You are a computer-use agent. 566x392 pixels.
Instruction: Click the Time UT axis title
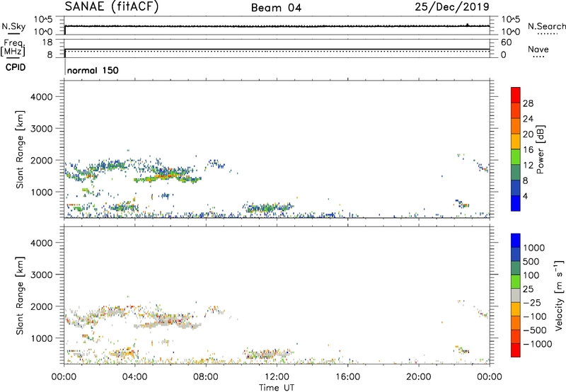[277, 387]
